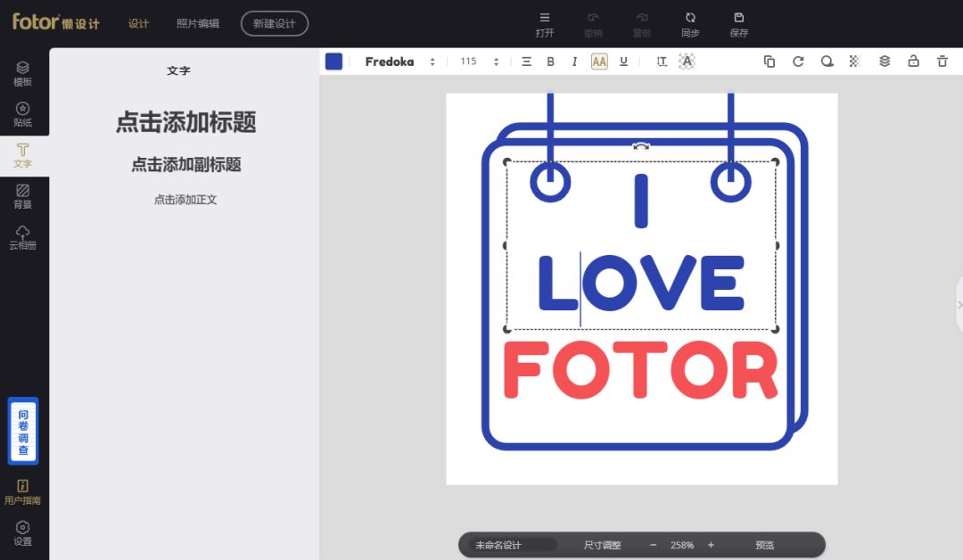Click the FOTOR red text on canvas

pyautogui.click(x=640, y=370)
